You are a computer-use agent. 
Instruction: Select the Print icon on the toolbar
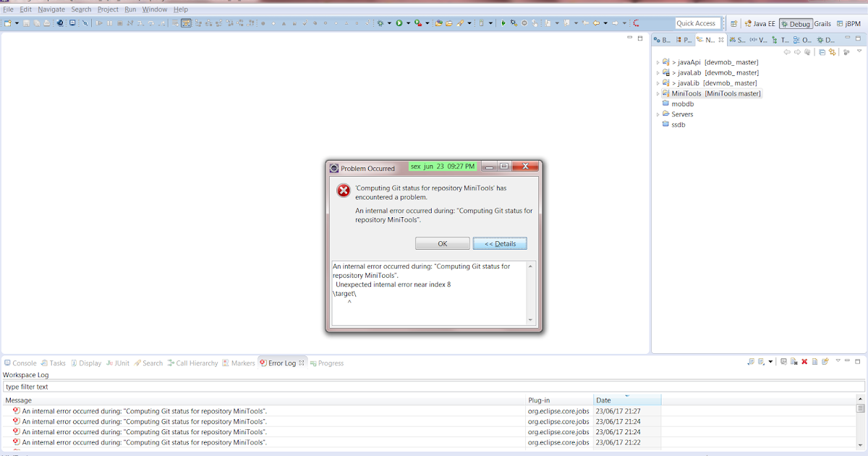pos(46,22)
